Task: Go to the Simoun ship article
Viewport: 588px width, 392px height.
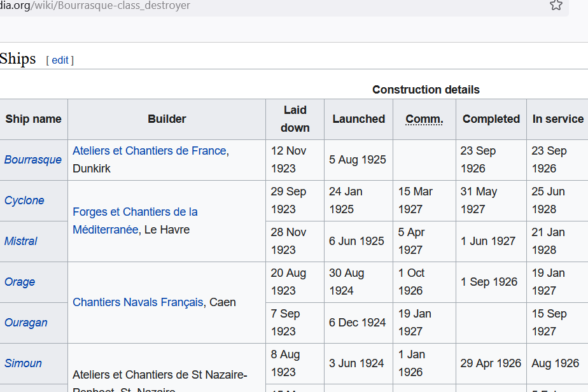Action: (x=23, y=363)
